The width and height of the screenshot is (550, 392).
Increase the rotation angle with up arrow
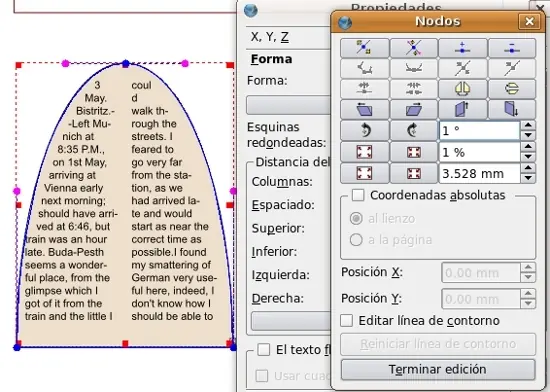[x=528, y=126]
